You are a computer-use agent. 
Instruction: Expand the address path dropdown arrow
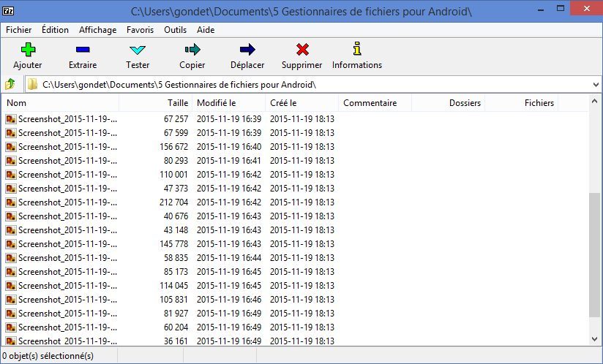pyautogui.click(x=595, y=84)
